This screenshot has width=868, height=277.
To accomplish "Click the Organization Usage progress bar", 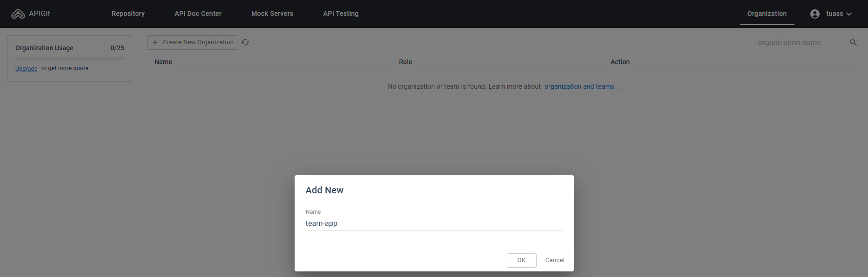I will coord(70,59).
